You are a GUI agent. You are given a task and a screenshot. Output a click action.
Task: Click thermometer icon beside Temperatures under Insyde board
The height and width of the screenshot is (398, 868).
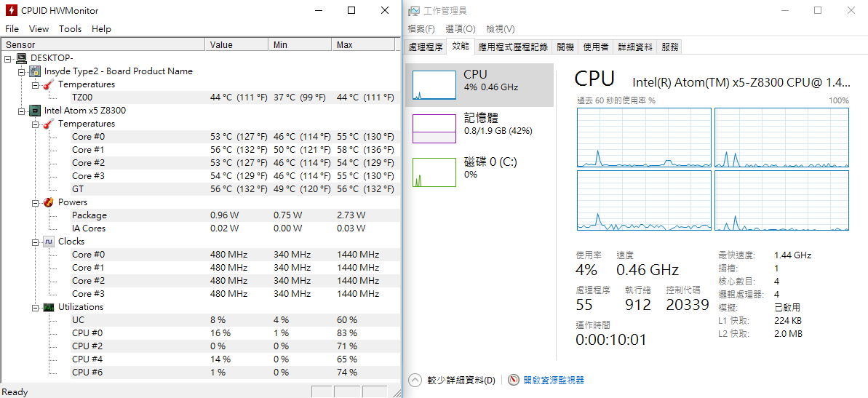(49, 84)
